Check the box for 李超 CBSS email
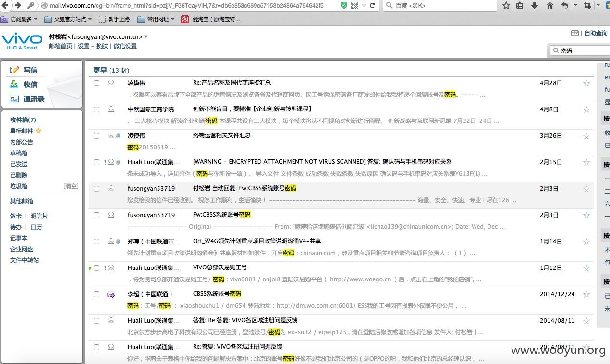610x364 pixels. click(97, 294)
